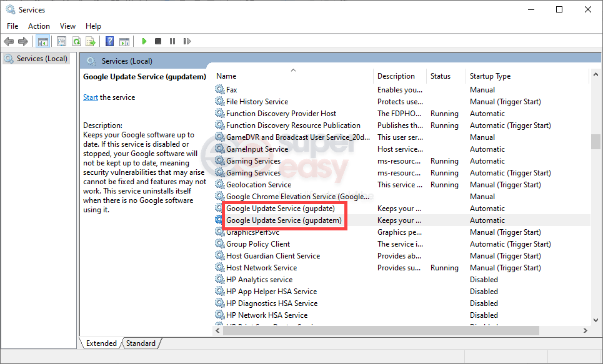Click the green Start Service play icon
The image size is (603, 364).
pyautogui.click(x=144, y=41)
